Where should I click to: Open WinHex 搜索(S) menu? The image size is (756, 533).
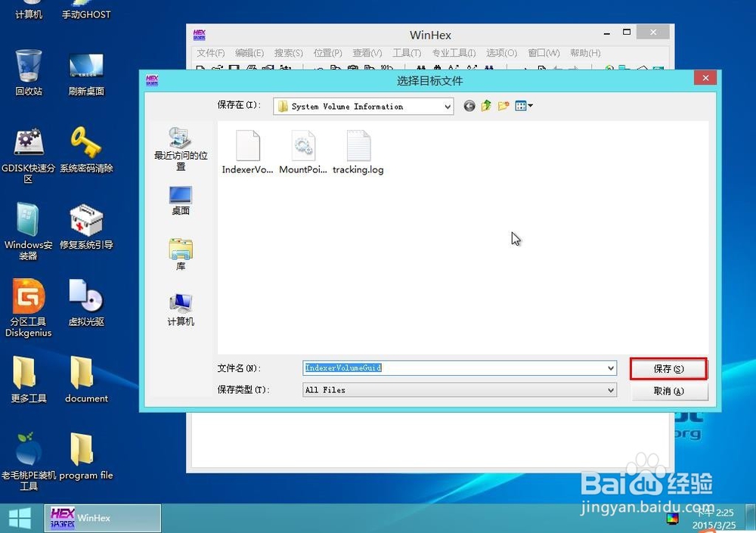pyautogui.click(x=288, y=53)
